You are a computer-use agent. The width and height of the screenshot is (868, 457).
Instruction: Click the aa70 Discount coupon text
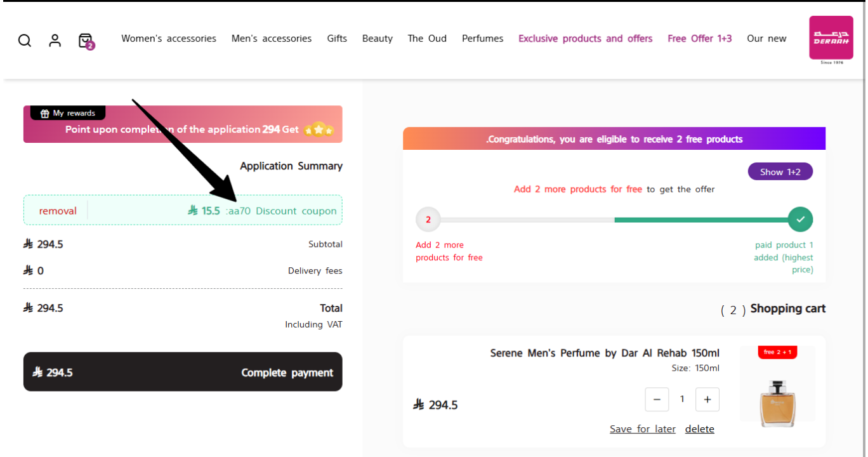tap(281, 211)
